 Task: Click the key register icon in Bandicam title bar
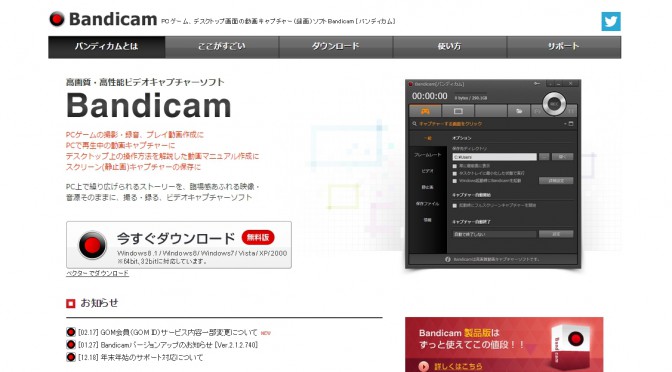(537, 84)
